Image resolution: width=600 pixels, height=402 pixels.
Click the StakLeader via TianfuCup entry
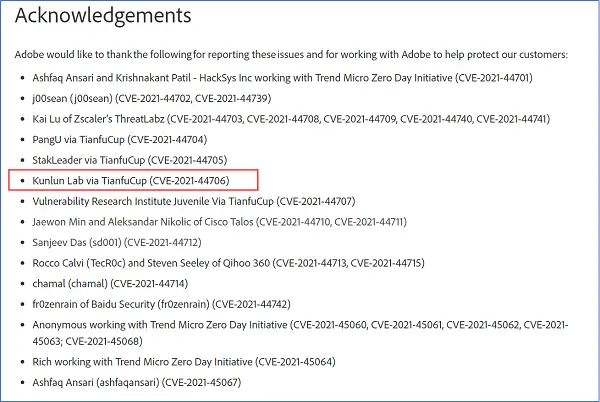tap(130, 160)
